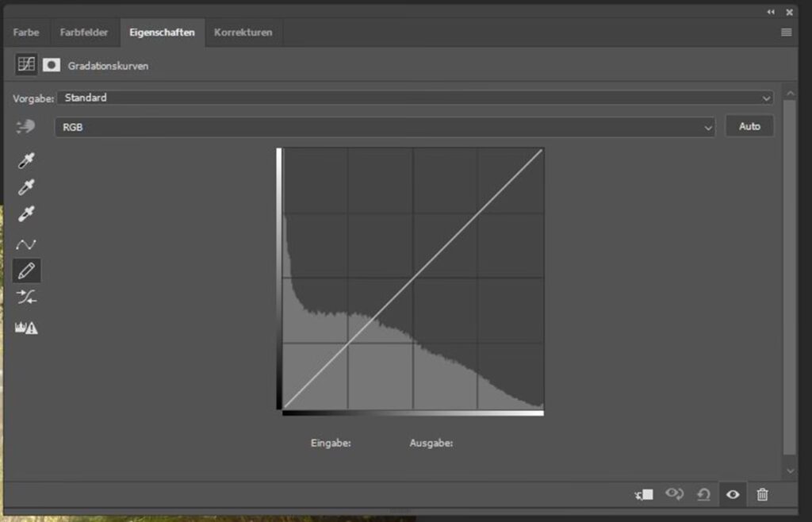Select the white point eyedropper
Image resolution: width=812 pixels, height=522 pixels.
pyautogui.click(x=26, y=214)
